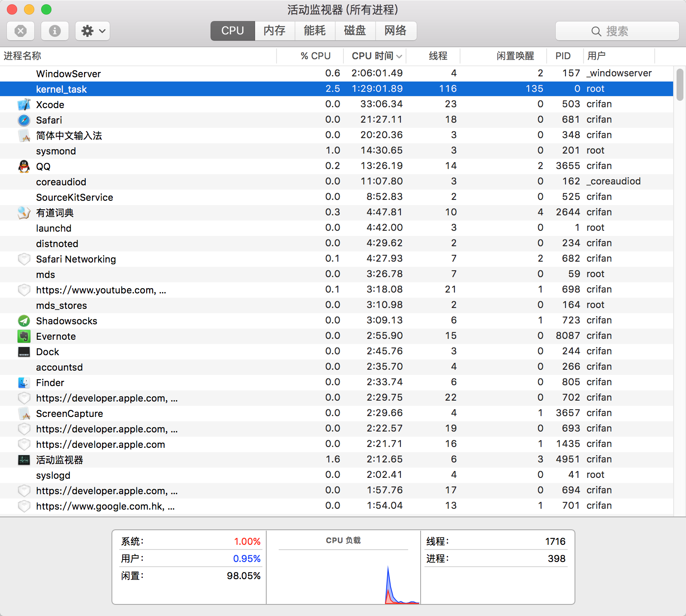686x616 pixels.
Task: Select the syslogd process row
Action: (x=337, y=475)
